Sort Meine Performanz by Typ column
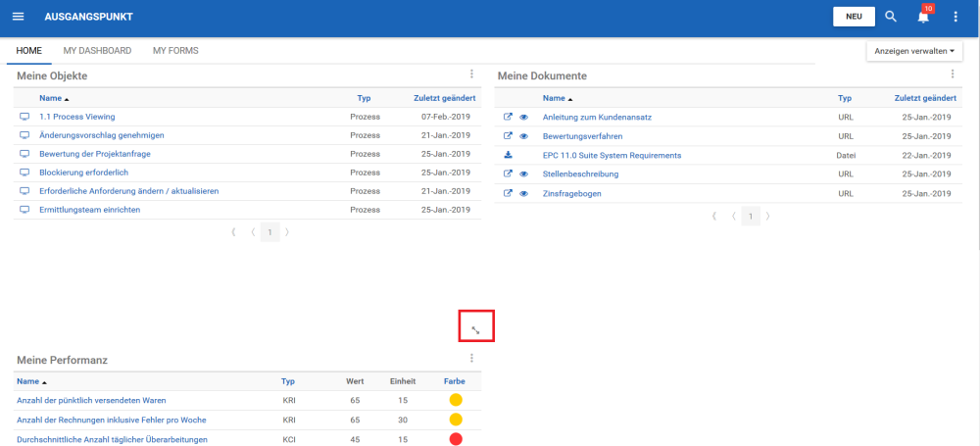The height and width of the screenshot is (446, 980). tap(288, 381)
